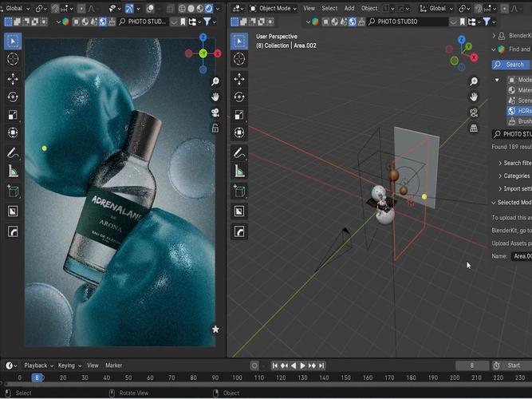Viewport: 532px width, 399px height.
Task: Open the Select menu in the right viewport
Action: pyautogui.click(x=329, y=8)
